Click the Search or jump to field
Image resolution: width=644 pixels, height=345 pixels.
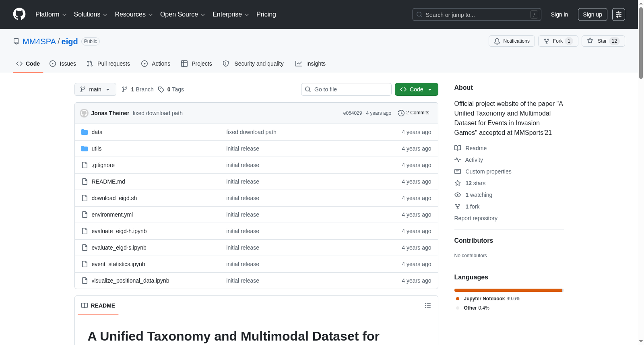point(477,14)
